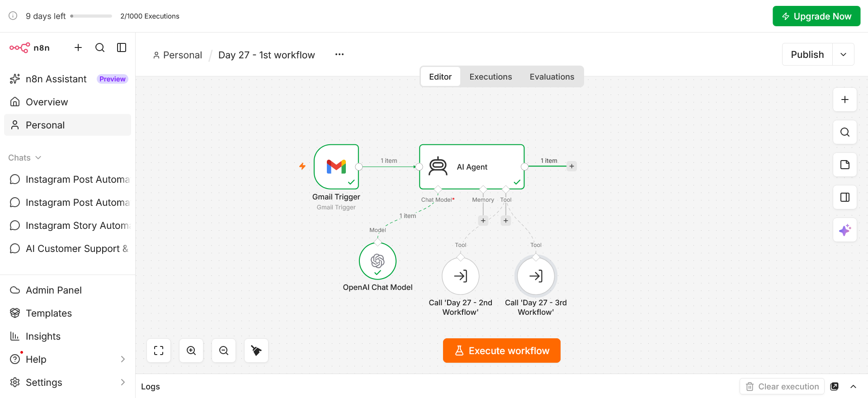Click the trial info icon
This screenshot has width=868, height=398.
click(13, 16)
